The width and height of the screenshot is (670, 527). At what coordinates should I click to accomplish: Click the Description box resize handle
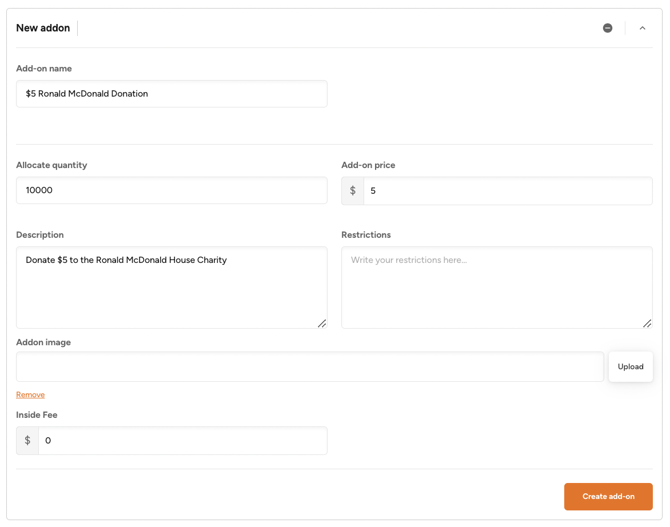click(322, 323)
